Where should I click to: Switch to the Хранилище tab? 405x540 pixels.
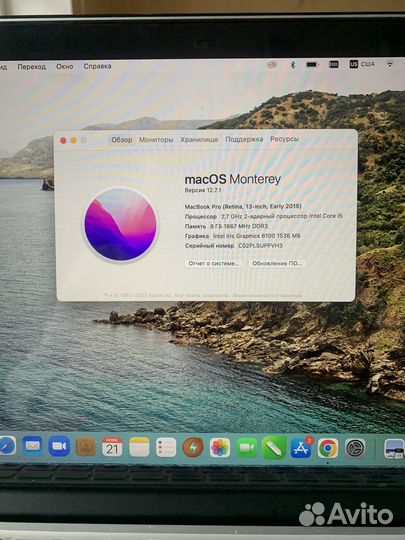199,139
